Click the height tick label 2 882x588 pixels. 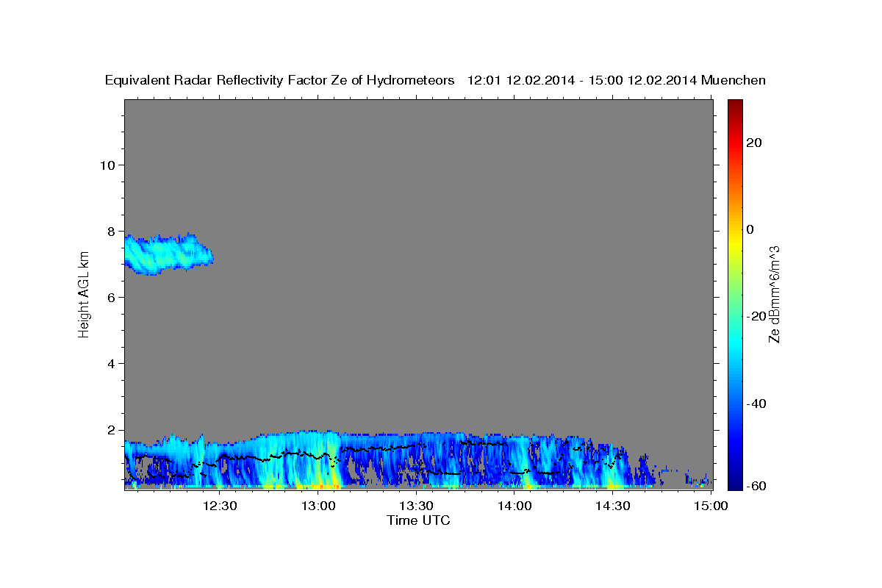pyautogui.click(x=110, y=430)
